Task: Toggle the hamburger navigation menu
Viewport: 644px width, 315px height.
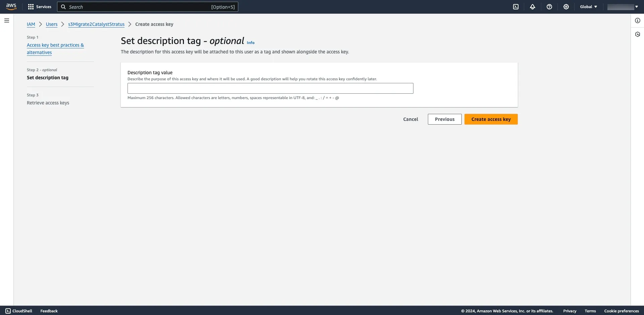Action: click(7, 20)
